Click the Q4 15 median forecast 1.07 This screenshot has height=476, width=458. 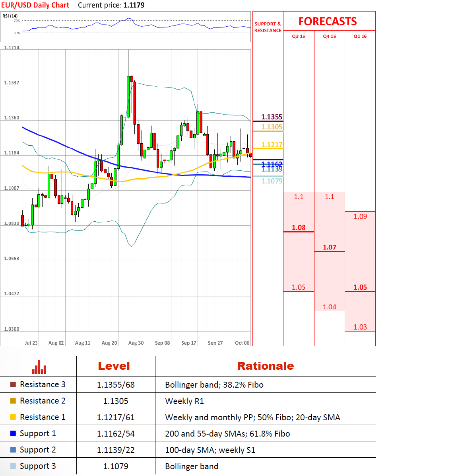330,247
